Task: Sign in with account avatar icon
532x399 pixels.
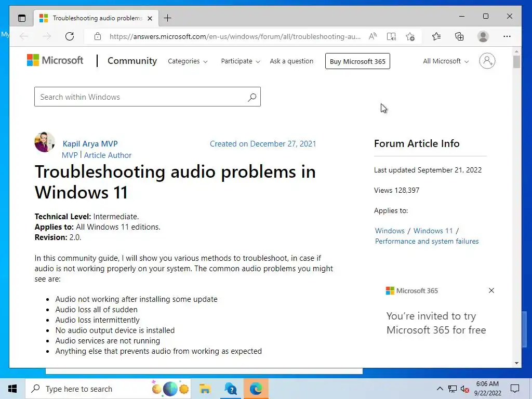Action: click(487, 61)
